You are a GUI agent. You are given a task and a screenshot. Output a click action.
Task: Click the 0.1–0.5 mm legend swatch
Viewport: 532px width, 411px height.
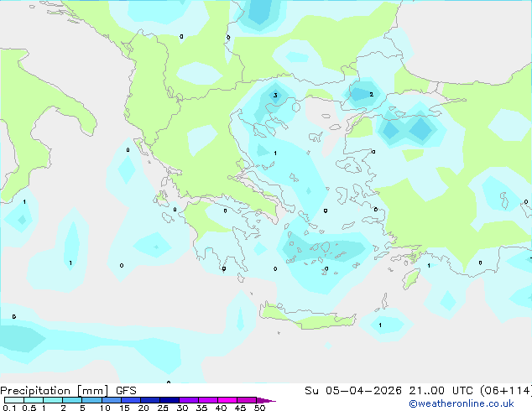[14, 400]
